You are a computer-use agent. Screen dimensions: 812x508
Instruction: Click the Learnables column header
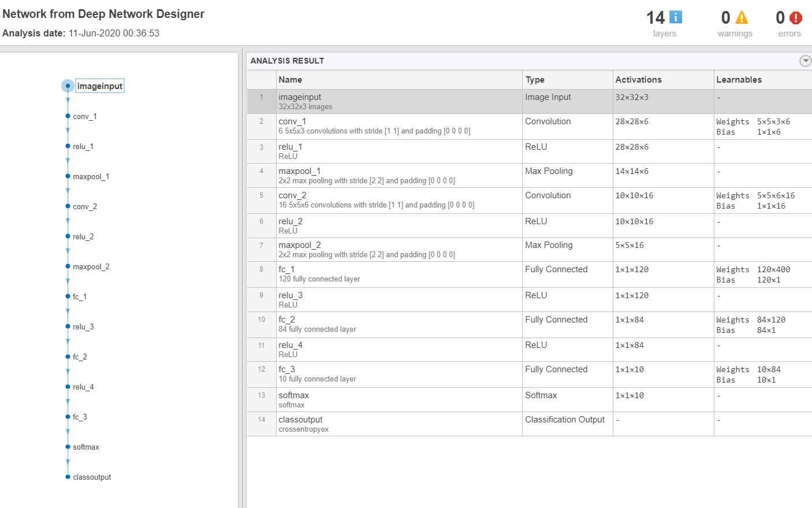coord(763,80)
